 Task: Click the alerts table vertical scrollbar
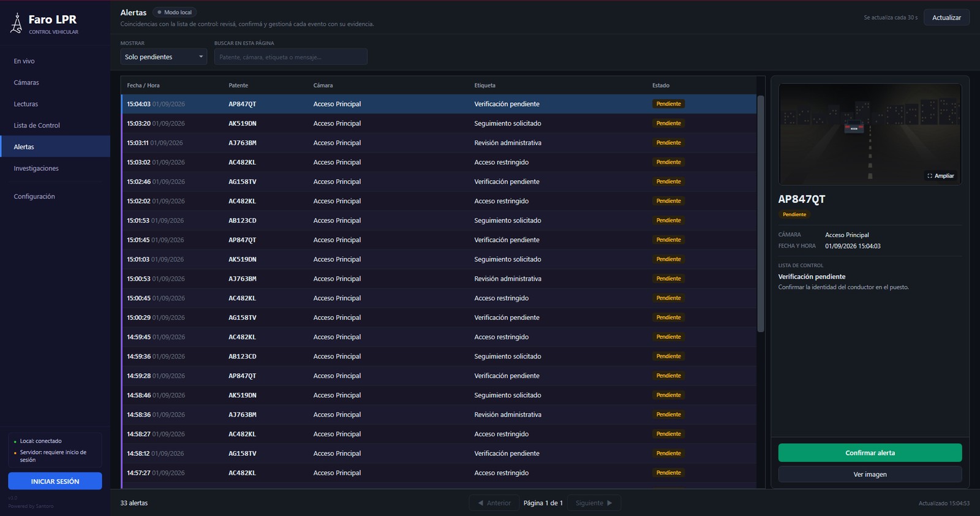pos(761,214)
